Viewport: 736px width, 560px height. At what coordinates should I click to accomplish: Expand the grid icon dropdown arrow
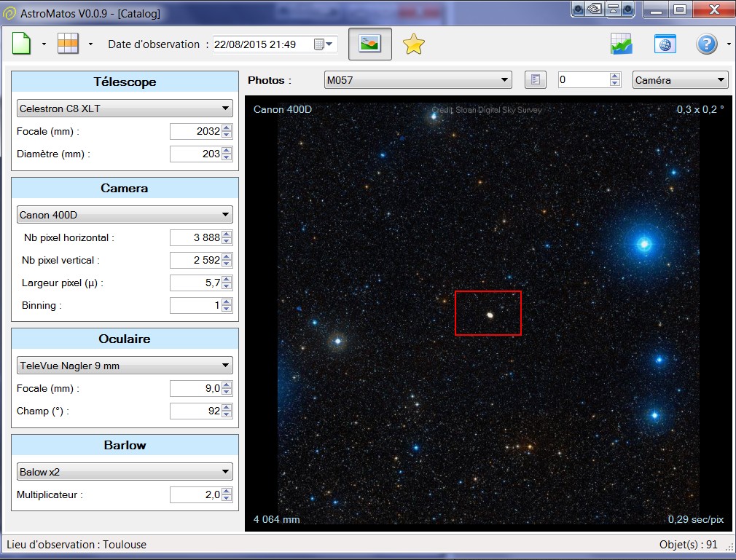point(90,44)
